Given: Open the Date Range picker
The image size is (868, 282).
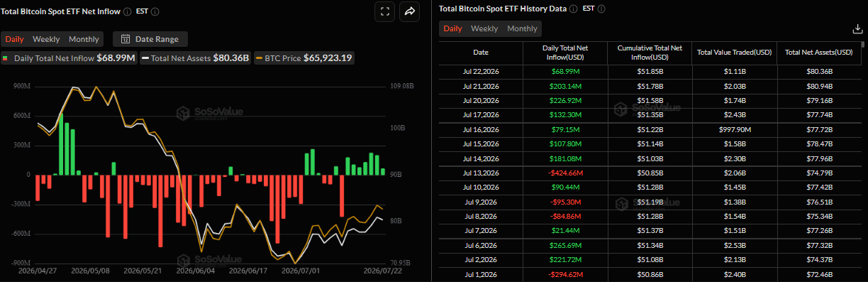Looking at the screenshot, I should [150, 39].
